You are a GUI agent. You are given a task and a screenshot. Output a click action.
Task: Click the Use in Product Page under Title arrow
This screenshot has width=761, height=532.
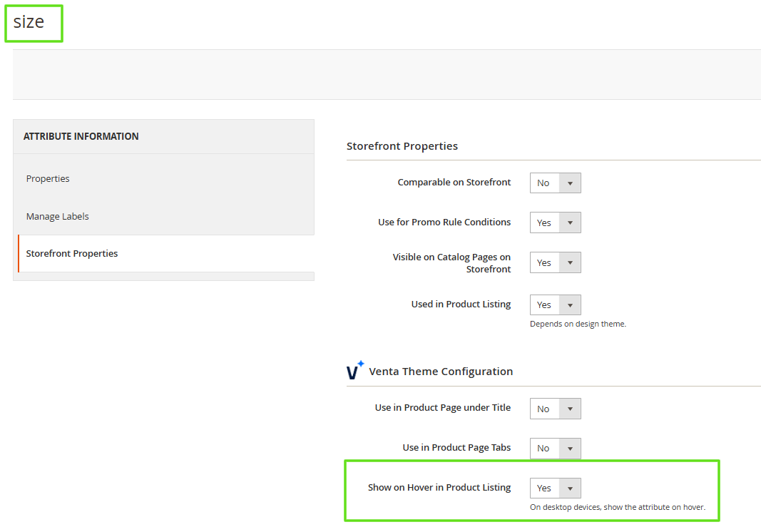point(570,408)
